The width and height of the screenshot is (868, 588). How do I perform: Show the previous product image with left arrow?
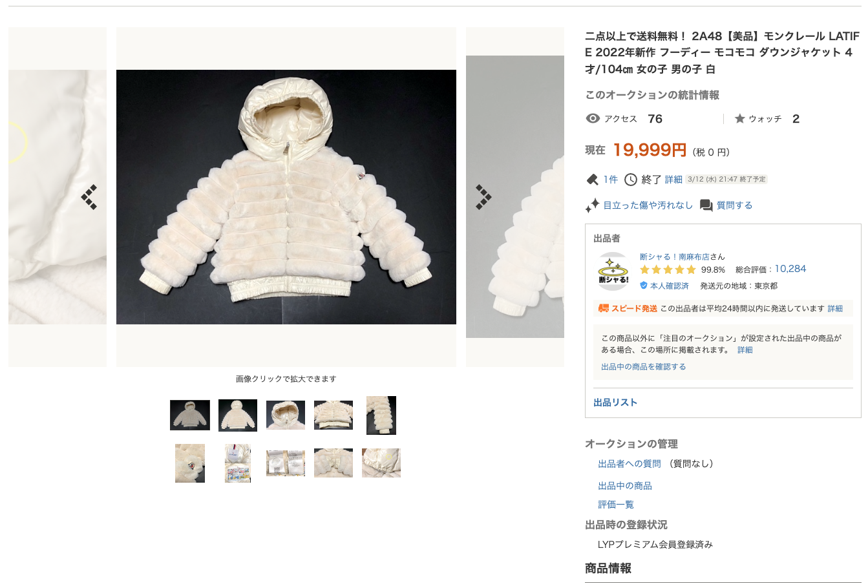click(x=89, y=197)
